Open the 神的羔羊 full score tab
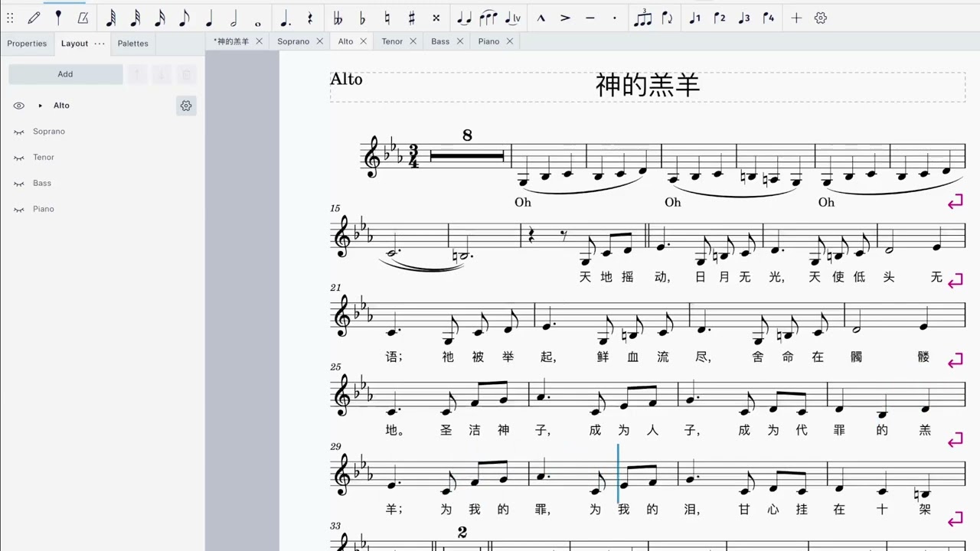 (x=231, y=41)
